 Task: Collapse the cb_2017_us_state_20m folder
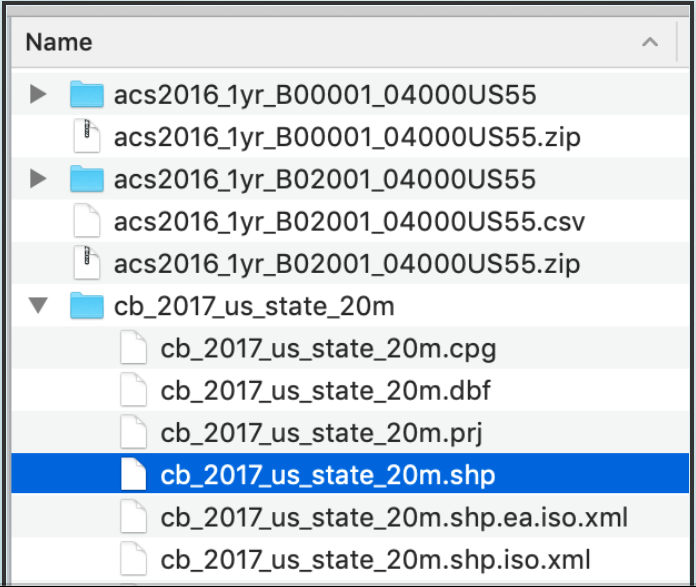tap(39, 307)
